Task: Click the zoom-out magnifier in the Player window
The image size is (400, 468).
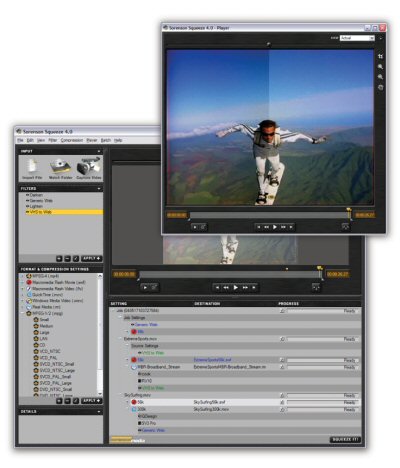Action: (x=380, y=77)
